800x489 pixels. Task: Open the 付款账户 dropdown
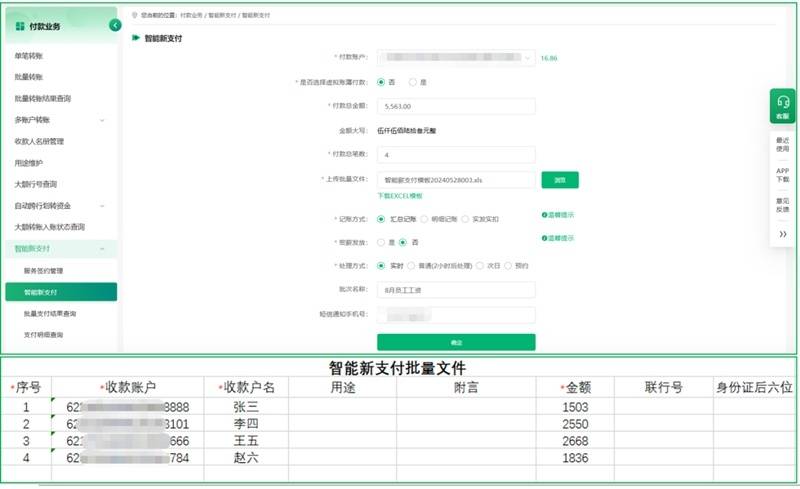(x=528, y=58)
